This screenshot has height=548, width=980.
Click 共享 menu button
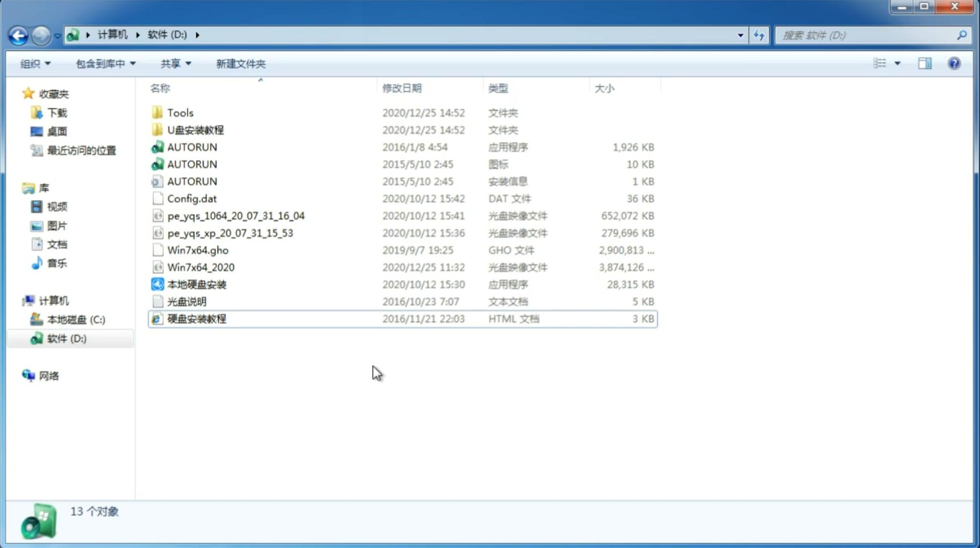174,63
